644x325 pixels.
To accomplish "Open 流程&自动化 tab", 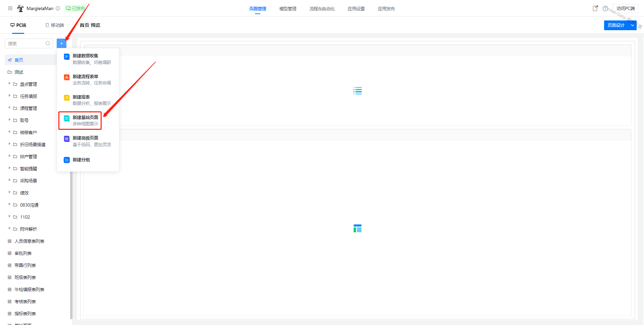I will (322, 9).
